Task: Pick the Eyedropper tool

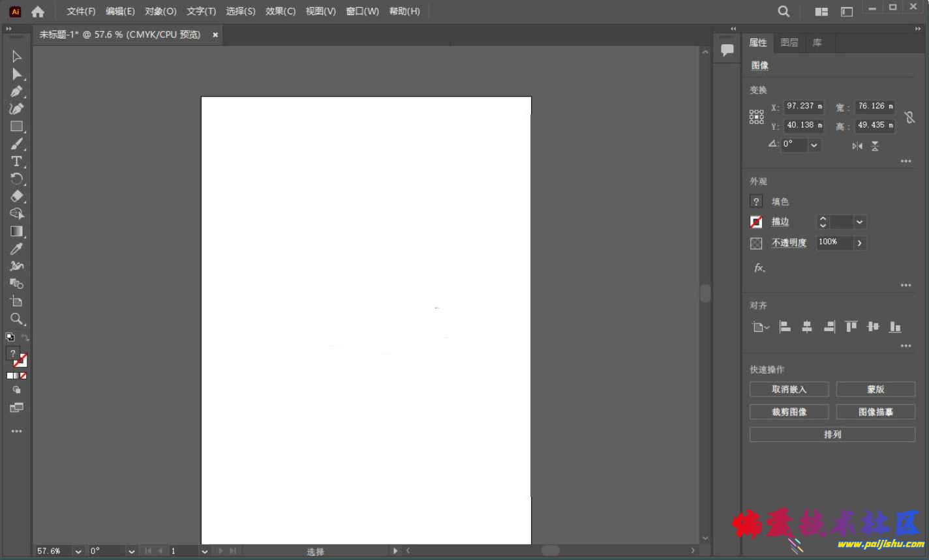Action: [x=17, y=249]
